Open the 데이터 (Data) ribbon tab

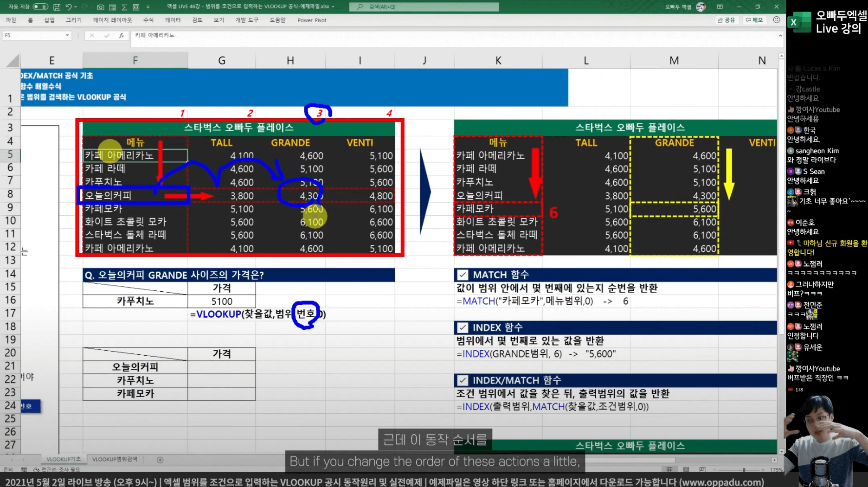[173, 20]
